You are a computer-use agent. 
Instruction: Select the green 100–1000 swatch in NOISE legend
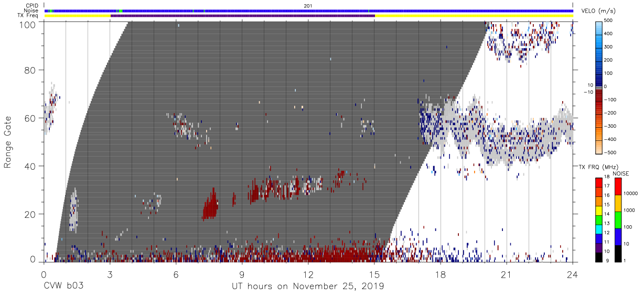tap(618, 220)
